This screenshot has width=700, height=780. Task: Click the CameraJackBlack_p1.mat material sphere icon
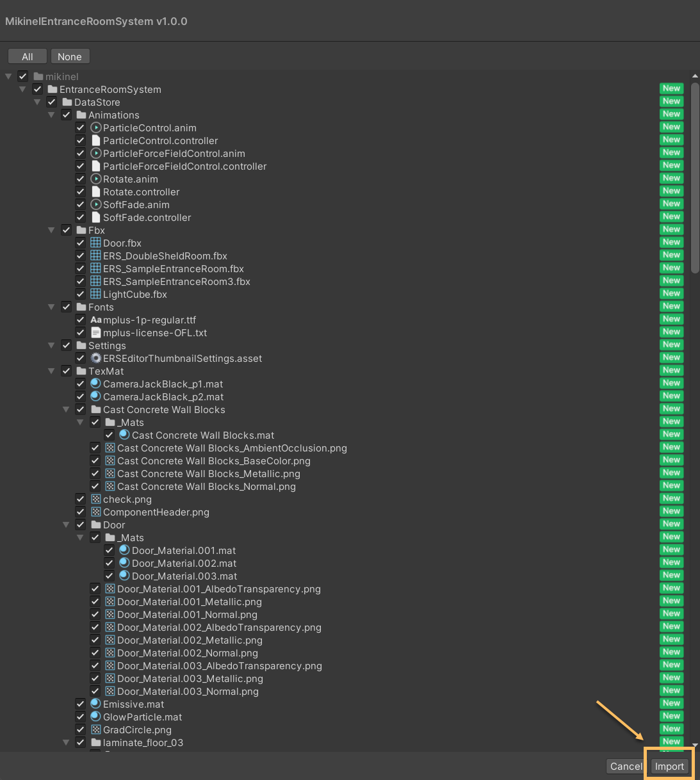coord(95,384)
